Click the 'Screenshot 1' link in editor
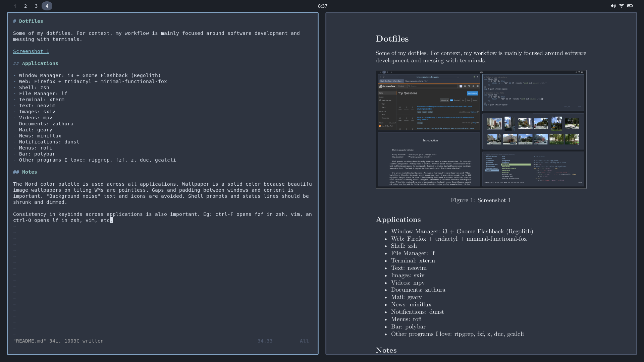Image resolution: width=644 pixels, height=362 pixels. (x=31, y=51)
